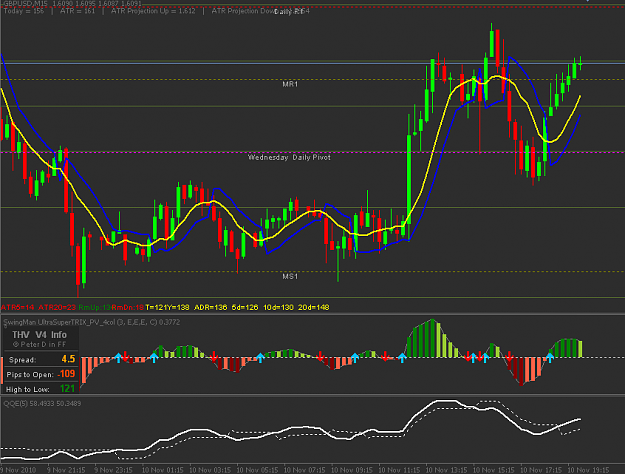
Task: Click the 'Pips to Open' label
Action: point(30,375)
